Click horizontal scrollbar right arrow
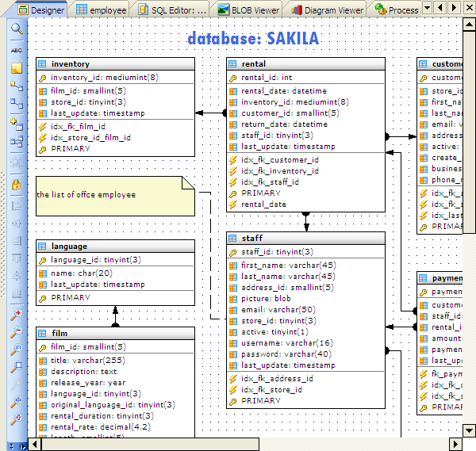This screenshot has height=451, width=476. 455,445
